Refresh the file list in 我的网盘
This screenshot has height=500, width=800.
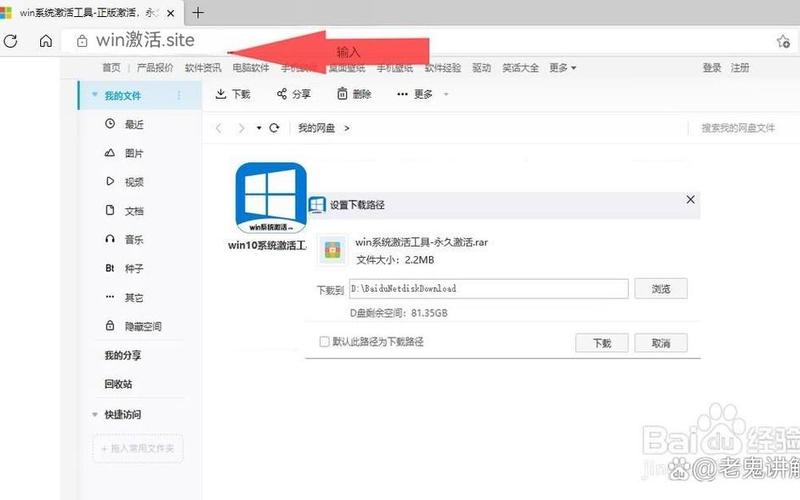pyautogui.click(x=274, y=128)
